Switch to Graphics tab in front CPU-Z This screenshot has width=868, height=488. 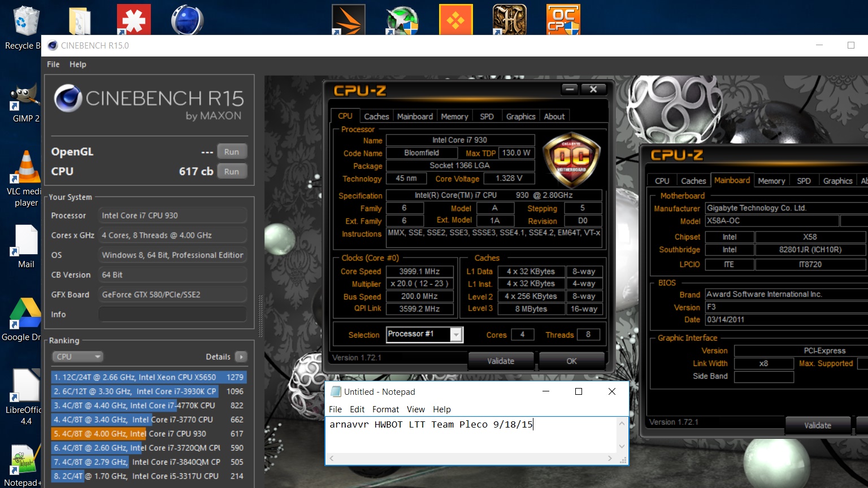pos(520,116)
